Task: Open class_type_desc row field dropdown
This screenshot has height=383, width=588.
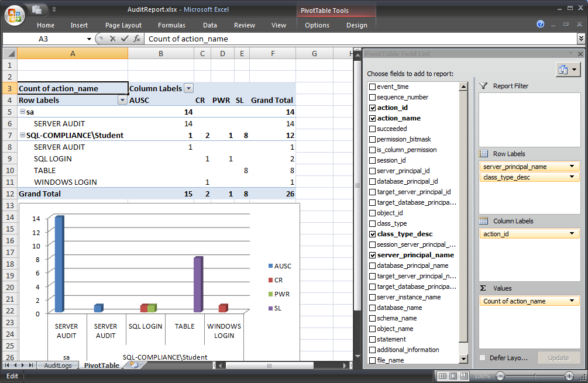Action: click(572, 177)
